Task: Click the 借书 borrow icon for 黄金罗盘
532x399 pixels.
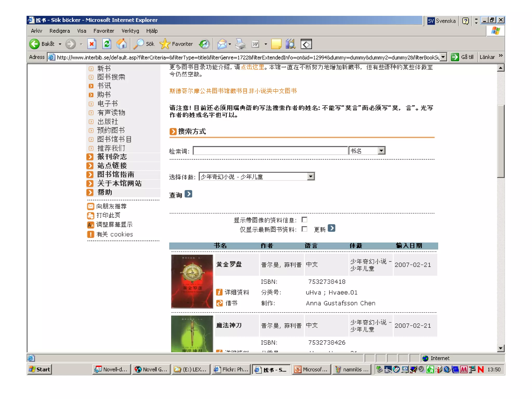Action: [x=220, y=303]
